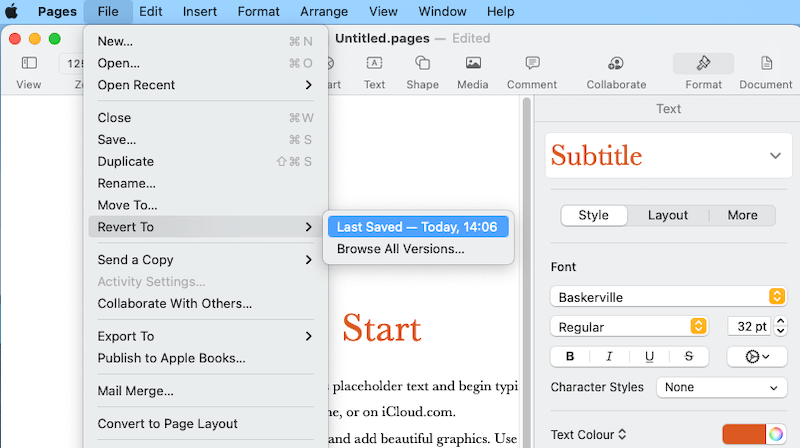The width and height of the screenshot is (800, 448).
Task: Open the Document inspector button
Action: point(766,63)
